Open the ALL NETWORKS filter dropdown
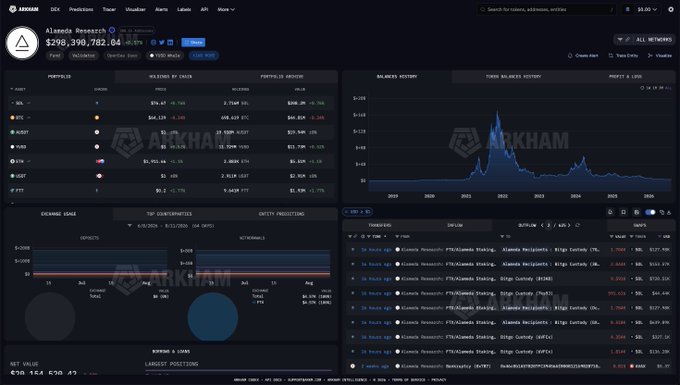The width and height of the screenshot is (680, 385). coord(644,39)
